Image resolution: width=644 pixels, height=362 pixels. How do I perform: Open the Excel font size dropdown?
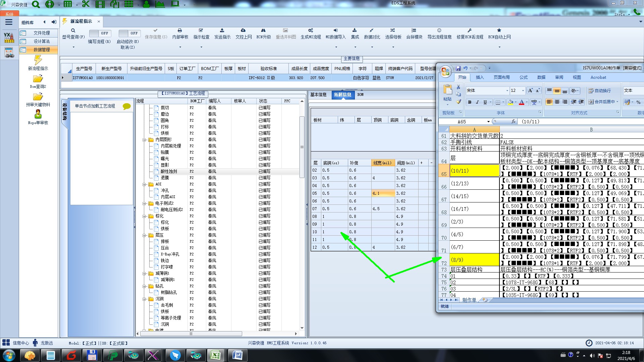(523, 91)
